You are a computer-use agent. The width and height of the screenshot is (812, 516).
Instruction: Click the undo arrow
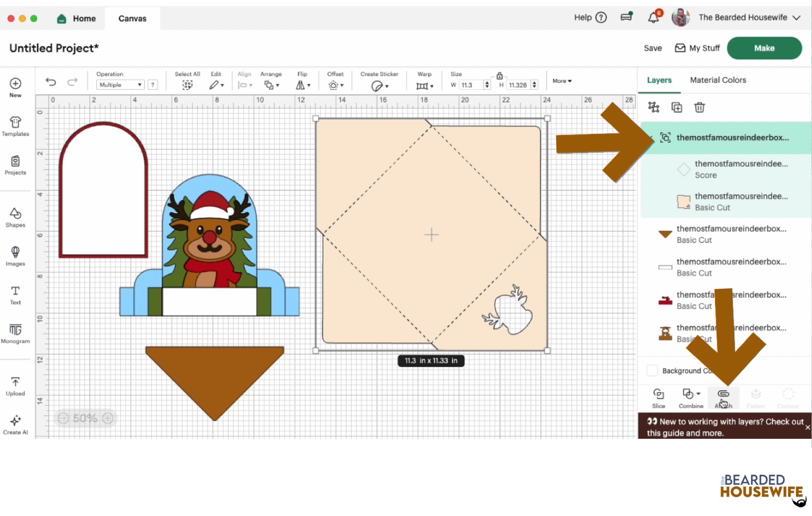[51, 82]
